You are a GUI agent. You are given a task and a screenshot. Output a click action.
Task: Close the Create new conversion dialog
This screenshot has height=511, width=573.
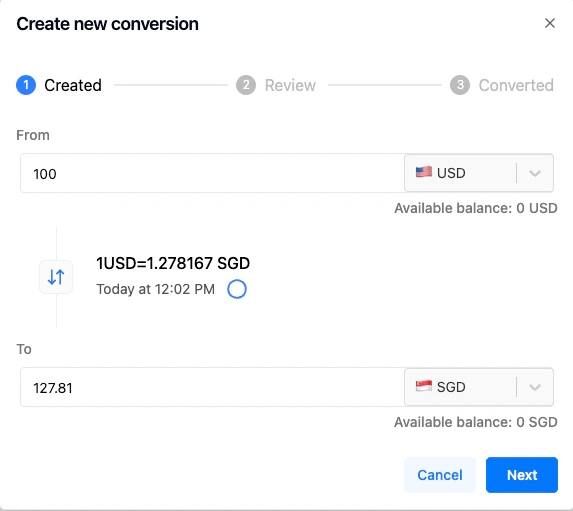coord(550,23)
